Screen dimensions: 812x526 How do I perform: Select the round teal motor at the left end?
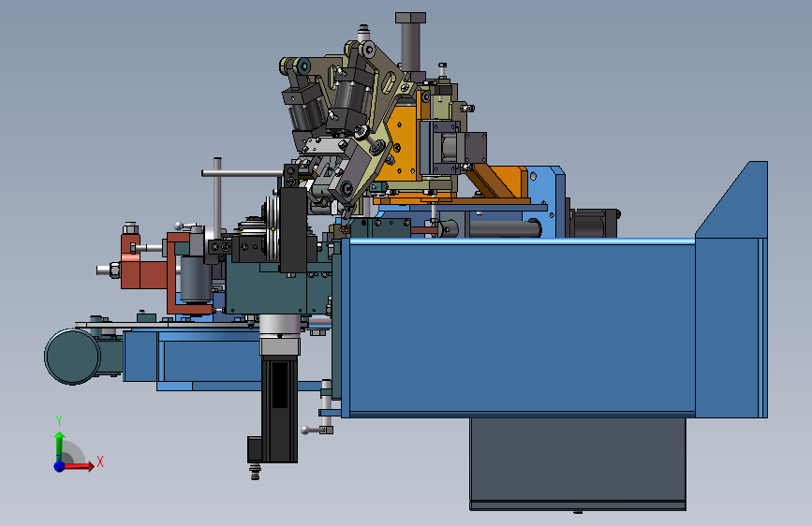[x=72, y=357]
